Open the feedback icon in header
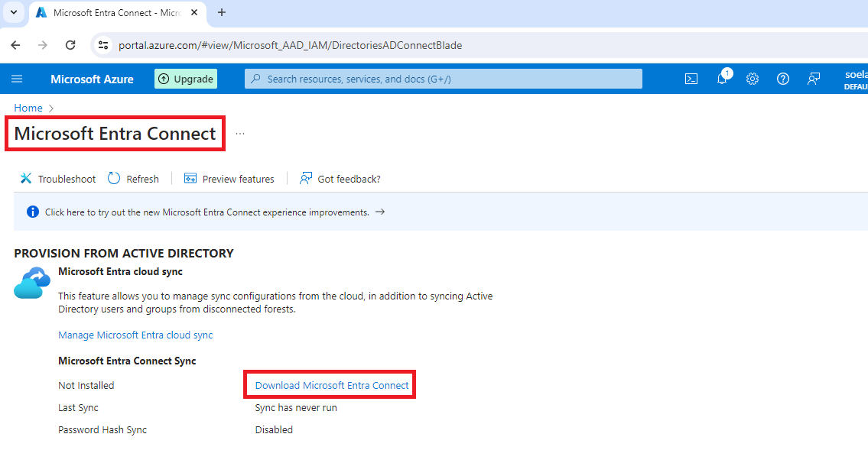868x463 pixels. pos(813,79)
